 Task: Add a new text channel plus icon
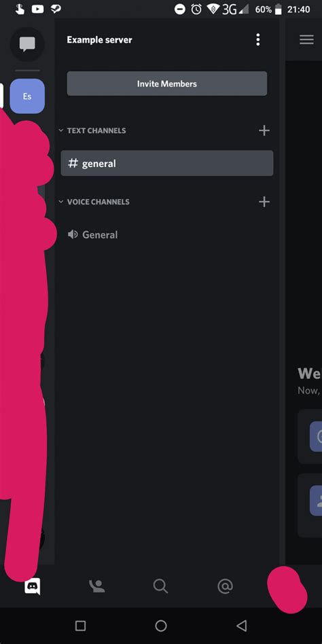pyautogui.click(x=264, y=130)
